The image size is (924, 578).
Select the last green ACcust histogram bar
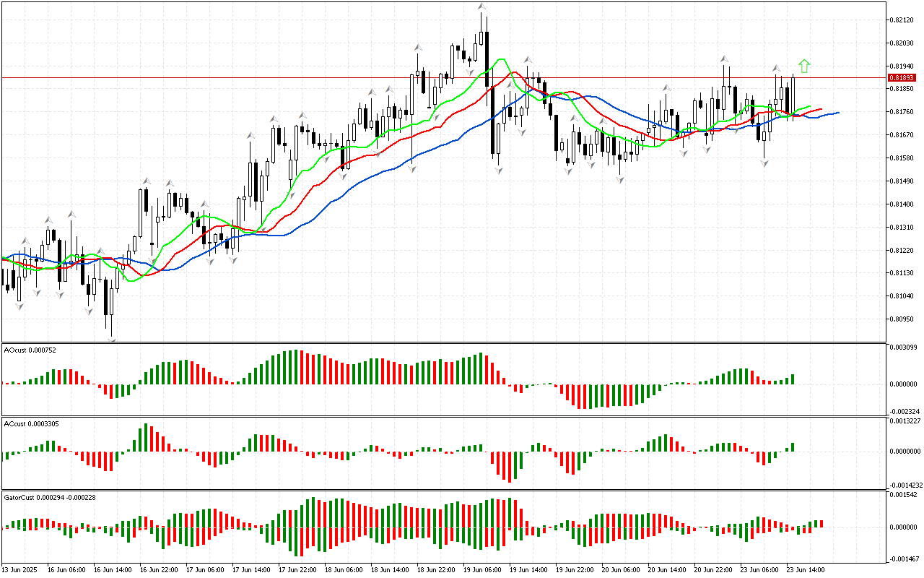coord(793,447)
